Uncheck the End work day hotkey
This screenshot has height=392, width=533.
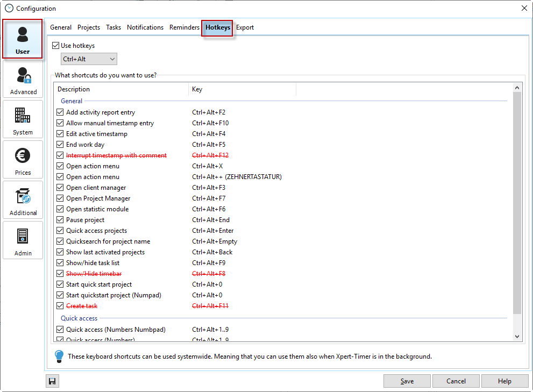[60, 145]
